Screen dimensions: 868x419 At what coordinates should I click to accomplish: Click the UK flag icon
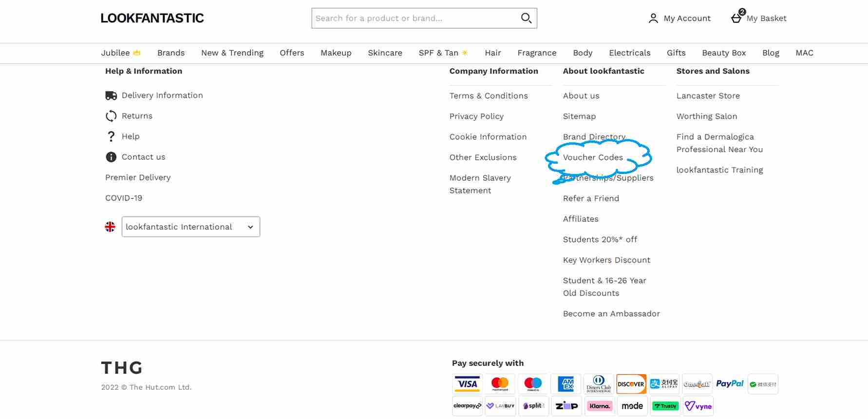[x=110, y=227]
